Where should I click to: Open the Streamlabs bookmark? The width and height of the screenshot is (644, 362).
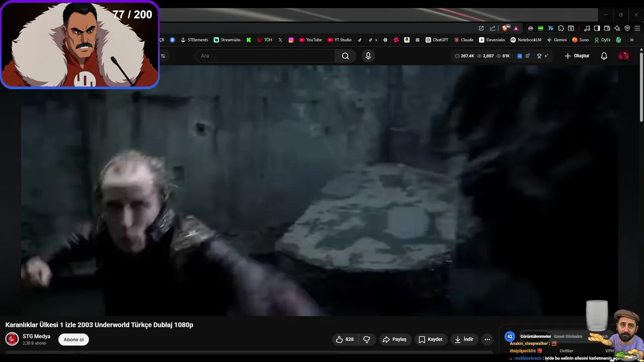[227, 40]
